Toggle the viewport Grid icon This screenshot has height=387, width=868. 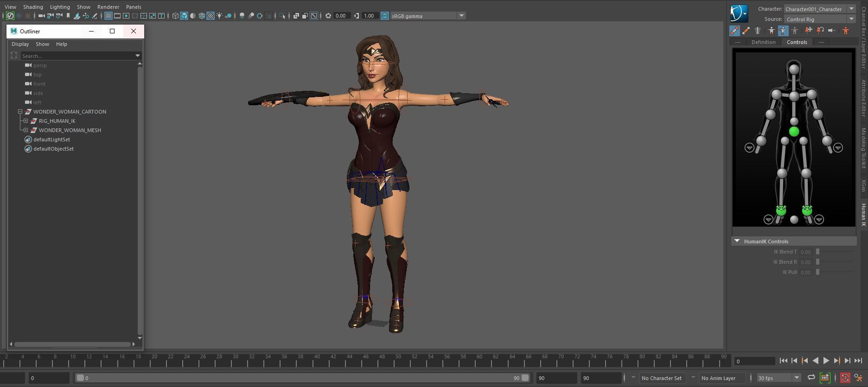108,16
